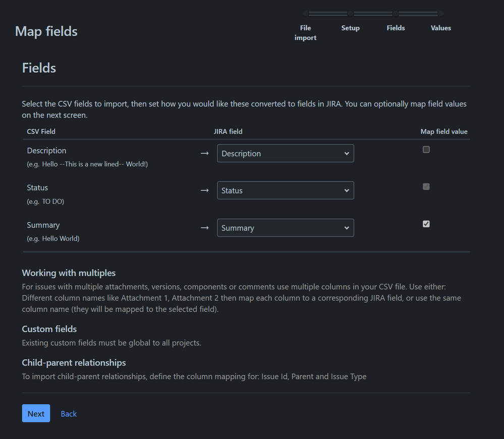This screenshot has height=439, width=504.
Task: Click the '(e.g. TO DO)' example text
Action: pos(45,201)
